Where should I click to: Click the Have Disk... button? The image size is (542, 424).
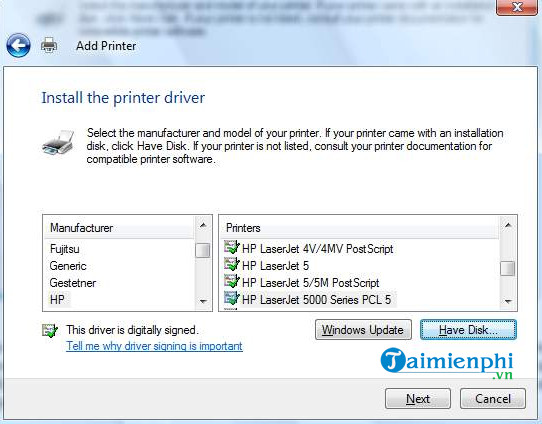468,330
